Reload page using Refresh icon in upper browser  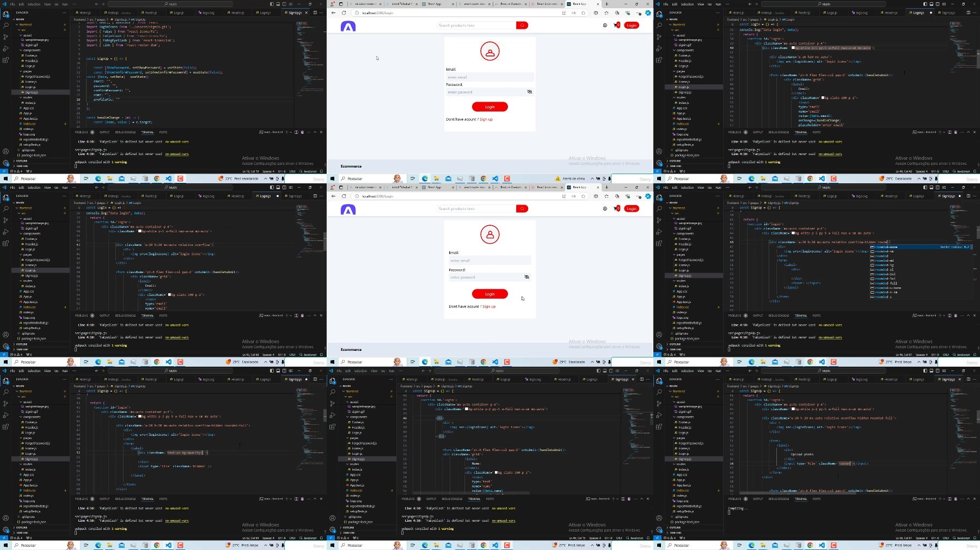[344, 13]
